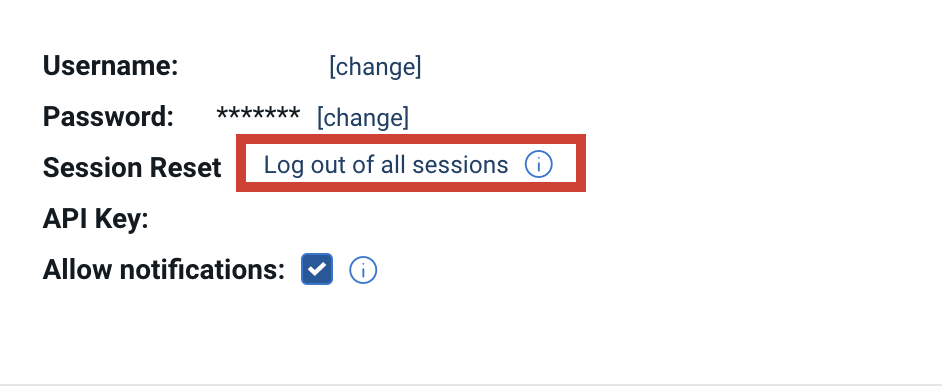Toggle the blue checked notifications box
Screen dimensions: 942x386
pos(317,269)
